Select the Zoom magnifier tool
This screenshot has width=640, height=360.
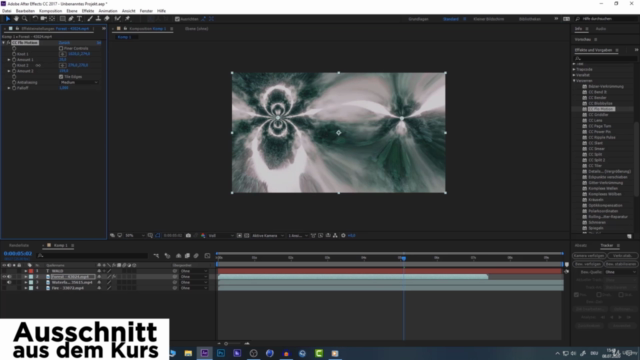point(24,19)
